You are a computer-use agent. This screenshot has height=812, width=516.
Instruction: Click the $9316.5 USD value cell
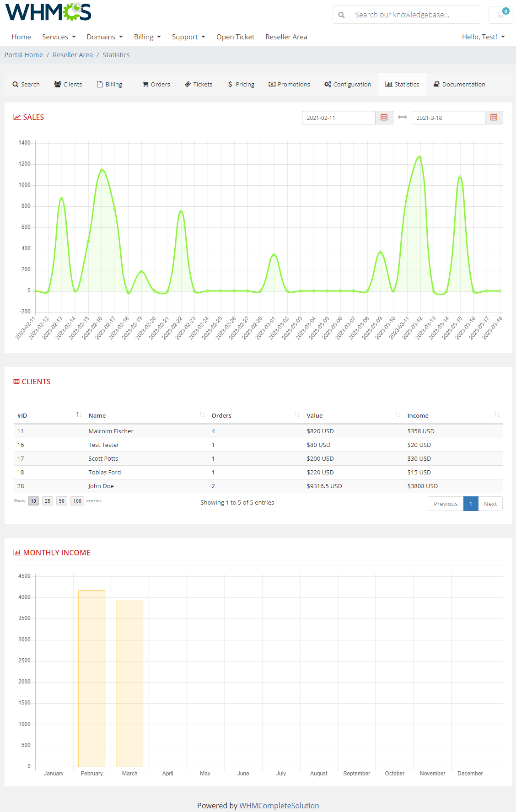(x=324, y=486)
